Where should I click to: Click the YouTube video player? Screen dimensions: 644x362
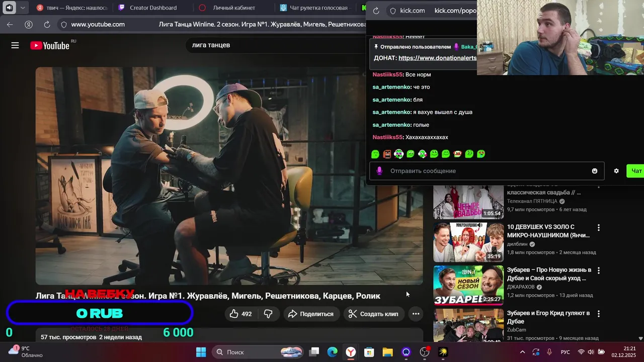click(229, 176)
